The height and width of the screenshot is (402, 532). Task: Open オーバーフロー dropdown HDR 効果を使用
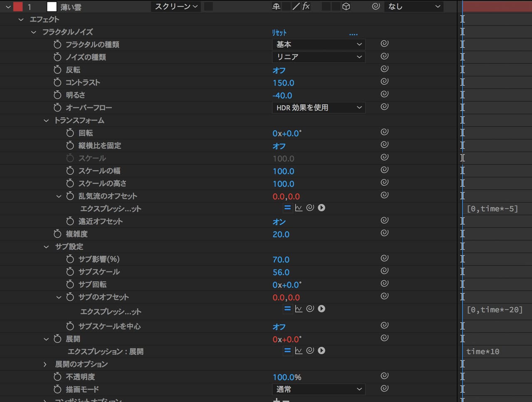pos(318,108)
